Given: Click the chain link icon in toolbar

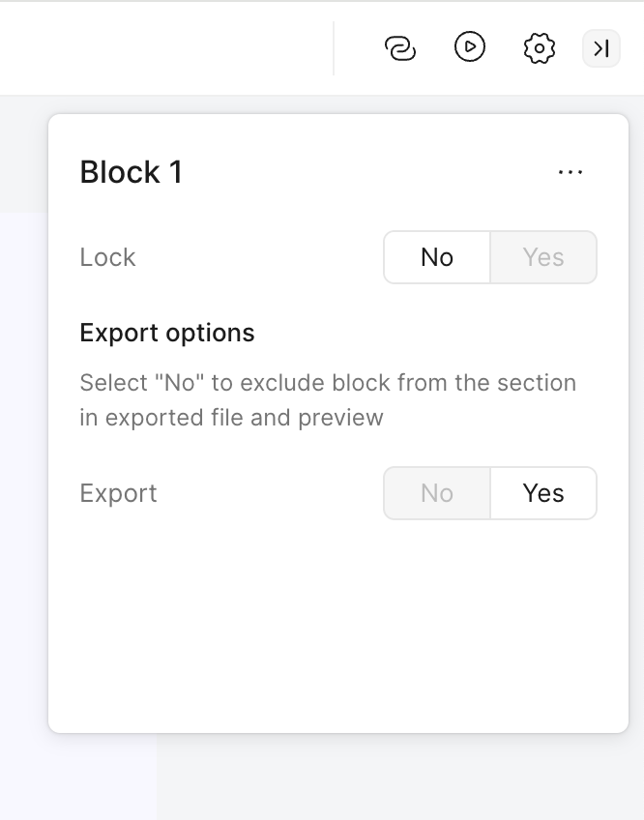Looking at the screenshot, I should coord(400,48).
